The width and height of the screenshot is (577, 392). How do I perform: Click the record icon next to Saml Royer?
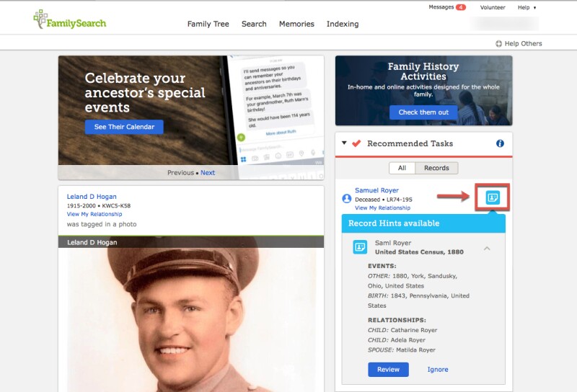coord(360,246)
